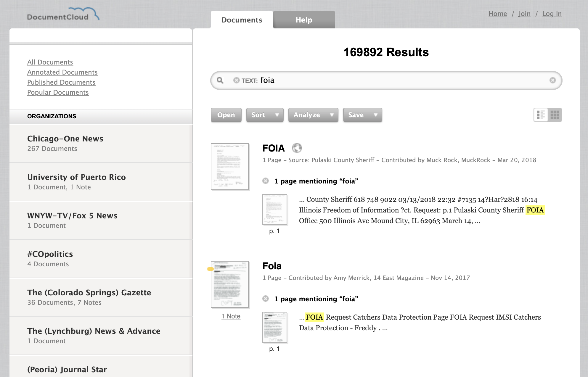Open page 1 thumbnail of FOIA document
The height and width of the screenshot is (377, 588).
[x=275, y=210]
